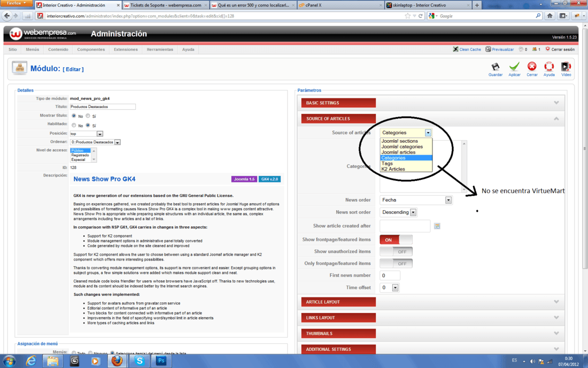This screenshot has height=368, width=588.
Task: Open Photoshop from taskbar
Action: (161, 361)
